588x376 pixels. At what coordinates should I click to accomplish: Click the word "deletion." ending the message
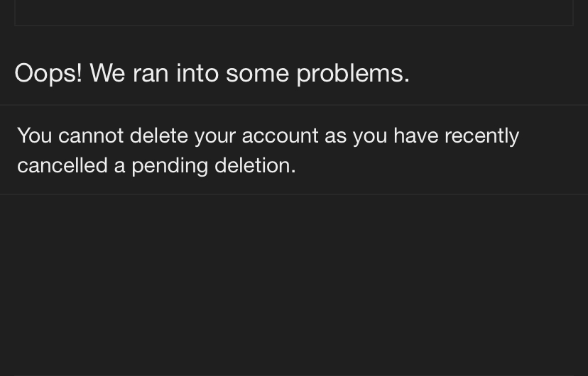(x=255, y=165)
